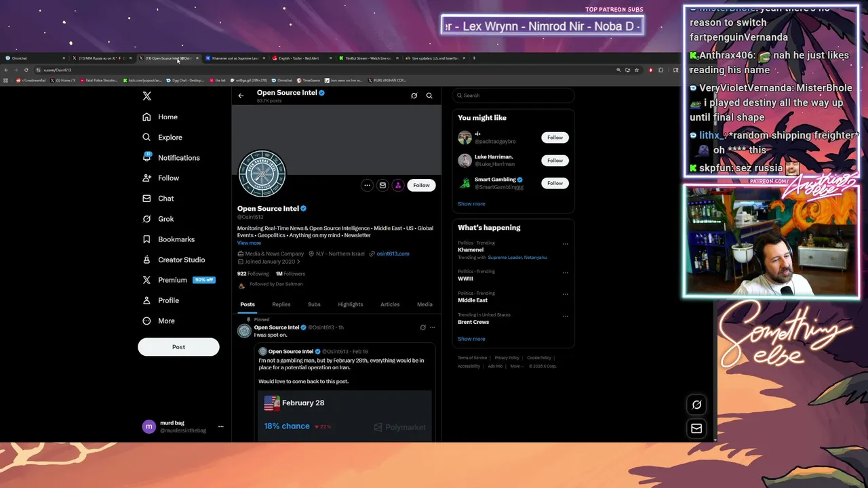Image resolution: width=868 pixels, height=488 pixels.
Task: Click the back arrow beside Open Source Intel
Action: [241, 96]
